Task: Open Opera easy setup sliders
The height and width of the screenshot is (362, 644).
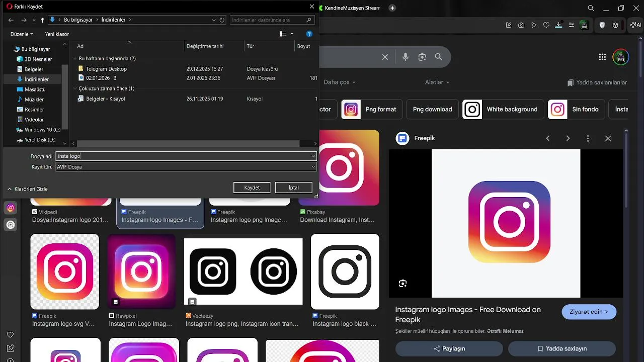Action: pyautogui.click(x=571, y=25)
